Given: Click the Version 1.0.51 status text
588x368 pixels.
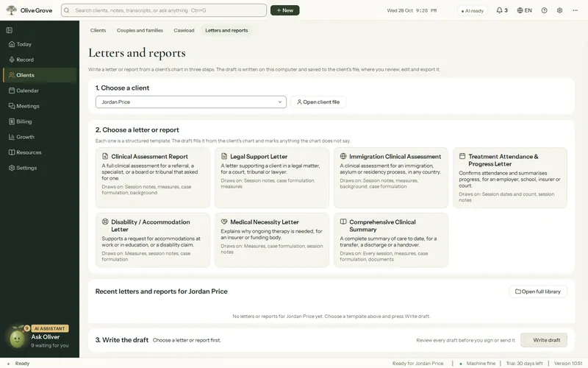Looking at the screenshot, I should click(568, 364).
